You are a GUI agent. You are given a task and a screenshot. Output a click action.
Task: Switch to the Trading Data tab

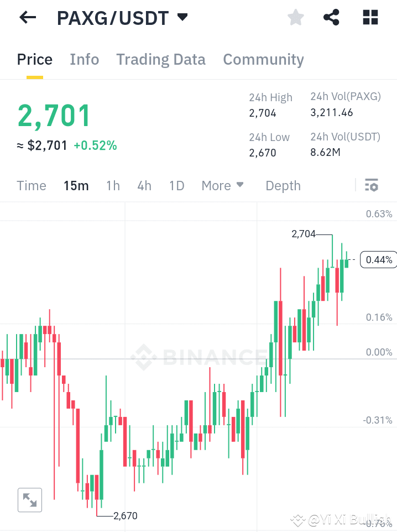[160, 59]
